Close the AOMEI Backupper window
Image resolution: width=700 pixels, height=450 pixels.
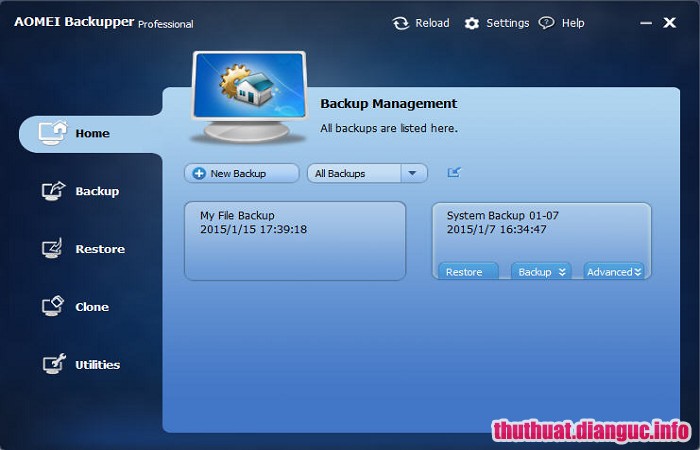point(669,22)
